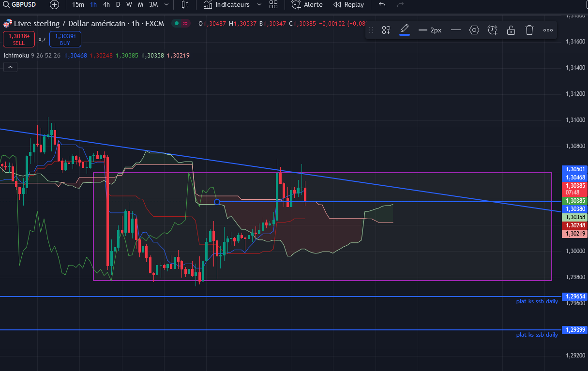Redo the last action

400,4
